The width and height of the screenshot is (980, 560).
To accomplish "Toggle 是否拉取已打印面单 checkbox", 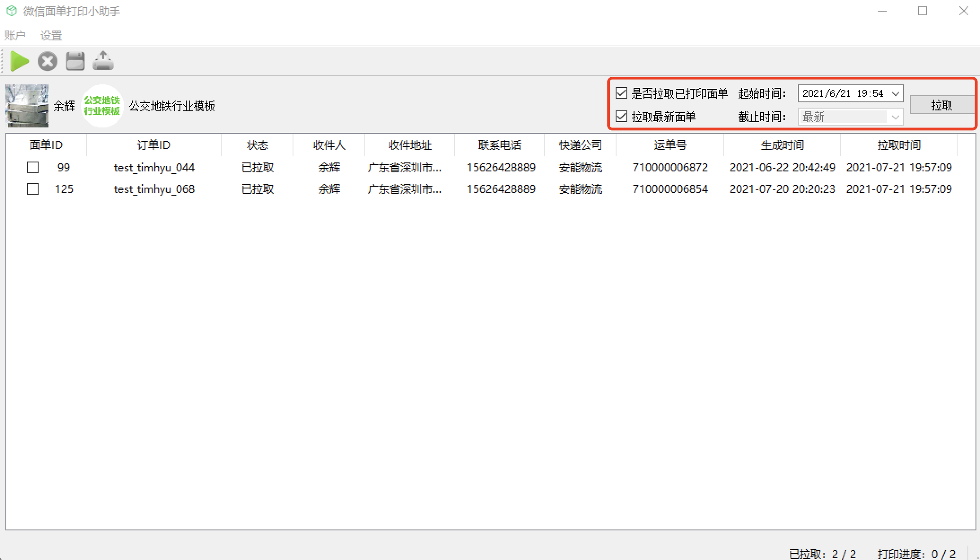I will point(621,93).
